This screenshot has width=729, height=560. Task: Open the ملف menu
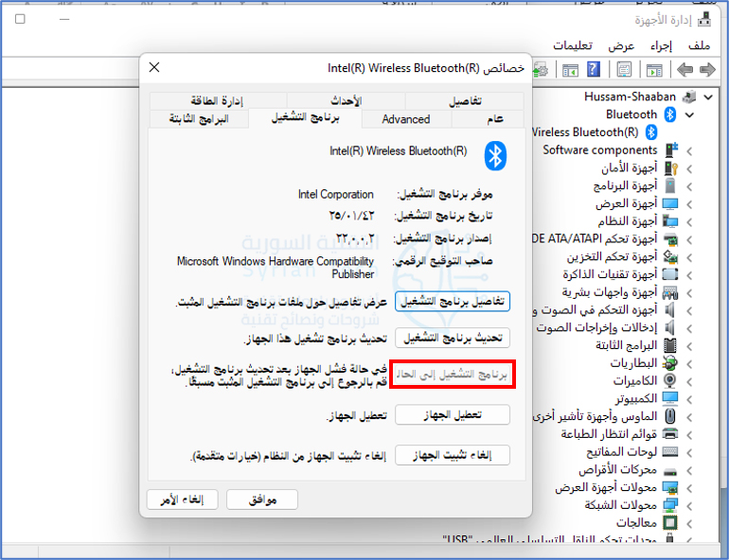click(x=699, y=45)
